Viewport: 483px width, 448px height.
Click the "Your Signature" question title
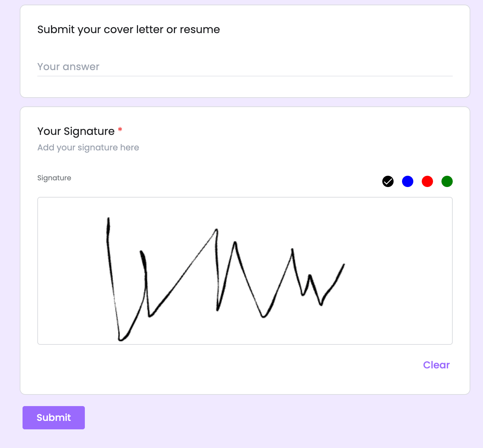pyautogui.click(x=76, y=131)
